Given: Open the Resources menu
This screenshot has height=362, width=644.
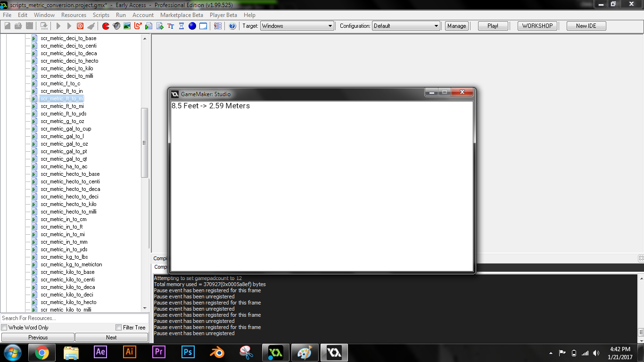Looking at the screenshot, I should coord(74,15).
